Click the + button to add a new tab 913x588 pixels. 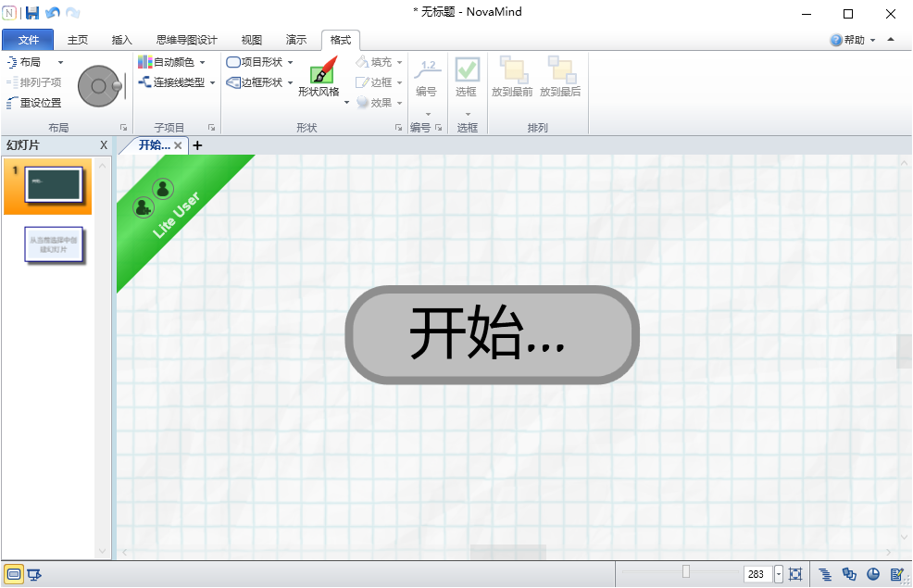pos(197,145)
